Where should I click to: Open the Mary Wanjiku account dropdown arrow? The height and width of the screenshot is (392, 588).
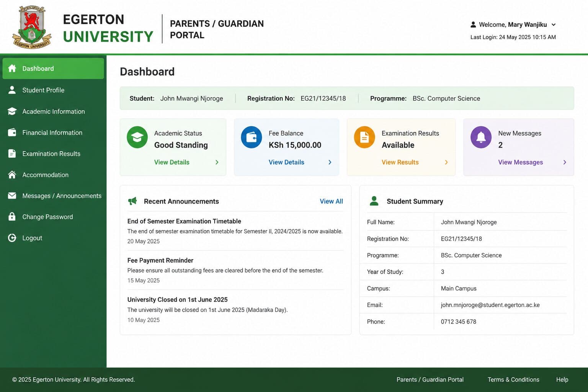(554, 24)
